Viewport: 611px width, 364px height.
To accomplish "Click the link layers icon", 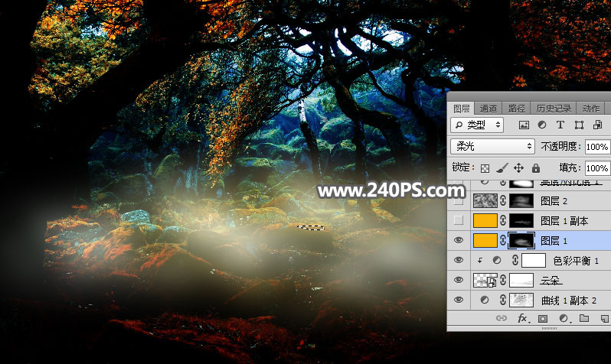I will point(501,318).
